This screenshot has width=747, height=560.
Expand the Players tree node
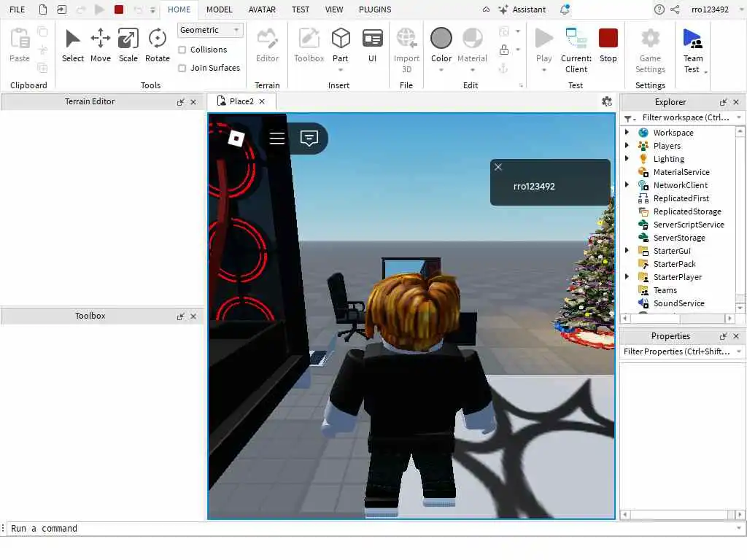point(627,145)
